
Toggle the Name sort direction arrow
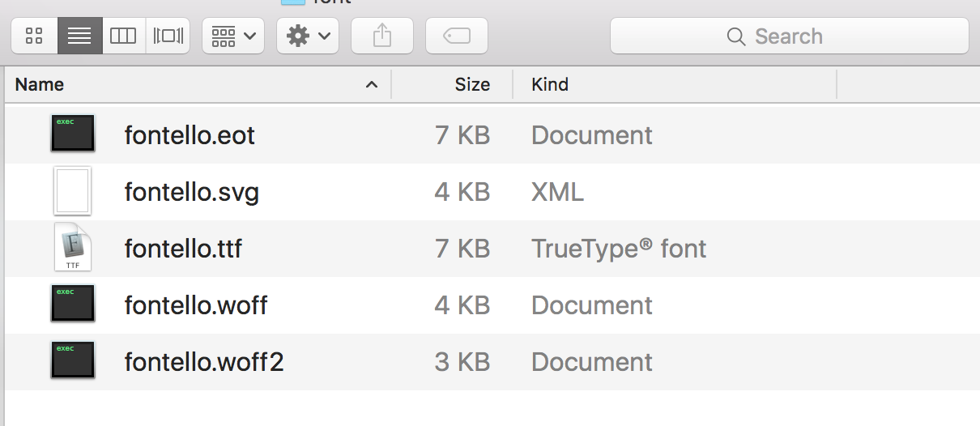click(x=372, y=84)
